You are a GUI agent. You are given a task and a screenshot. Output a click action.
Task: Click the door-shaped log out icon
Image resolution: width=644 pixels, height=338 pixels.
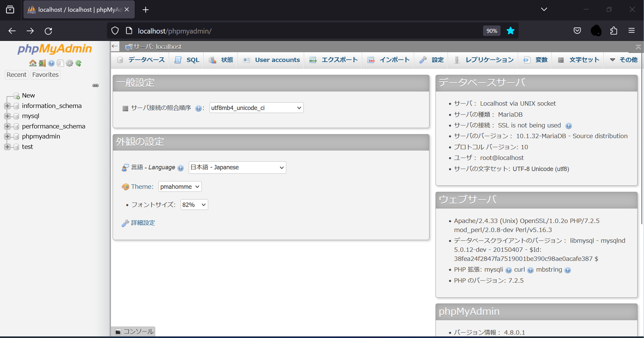[42, 63]
